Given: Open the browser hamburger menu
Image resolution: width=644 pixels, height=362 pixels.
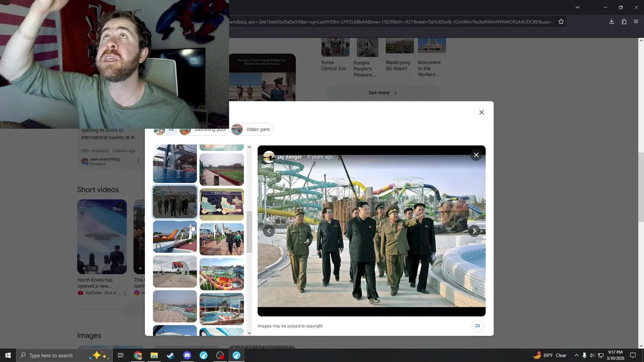Looking at the screenshot, I should click(x=636, y=22).
